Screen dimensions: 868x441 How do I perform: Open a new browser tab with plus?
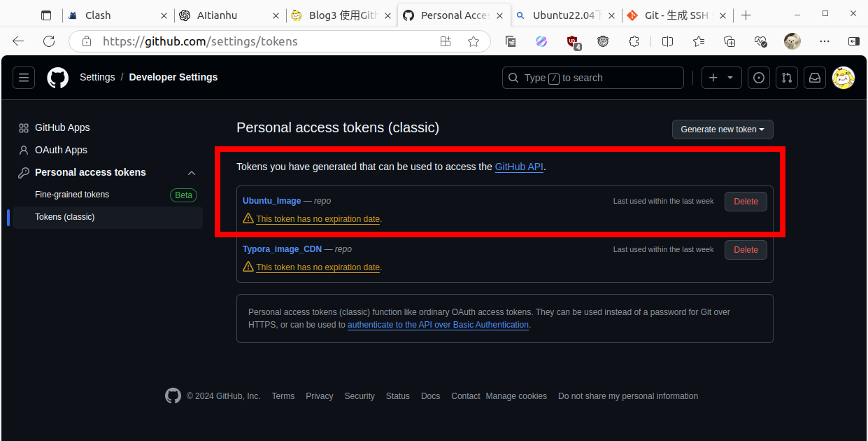click(746, 15)
